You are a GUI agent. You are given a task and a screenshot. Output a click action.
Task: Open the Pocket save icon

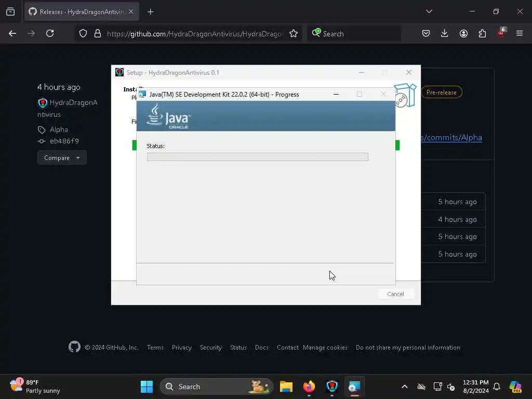click(426, 33)
